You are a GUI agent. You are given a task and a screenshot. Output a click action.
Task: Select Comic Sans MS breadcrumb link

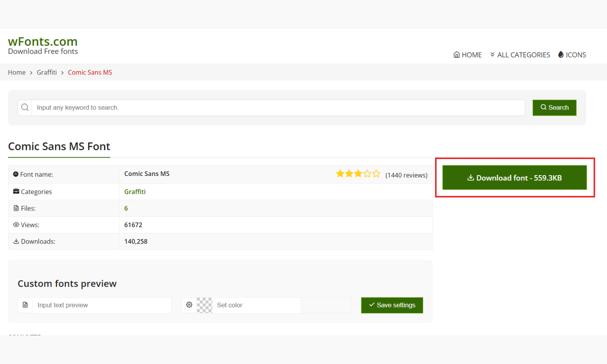pyautogui.click(x=90, y=72)
